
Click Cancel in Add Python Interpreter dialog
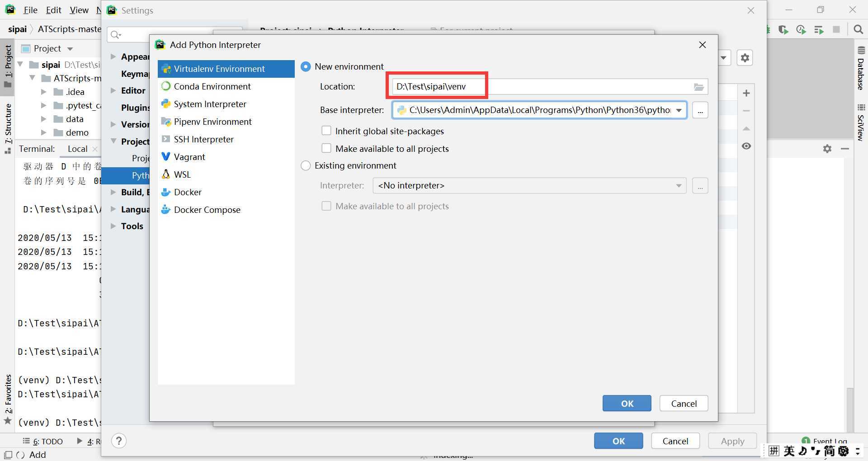click(684, 404)
